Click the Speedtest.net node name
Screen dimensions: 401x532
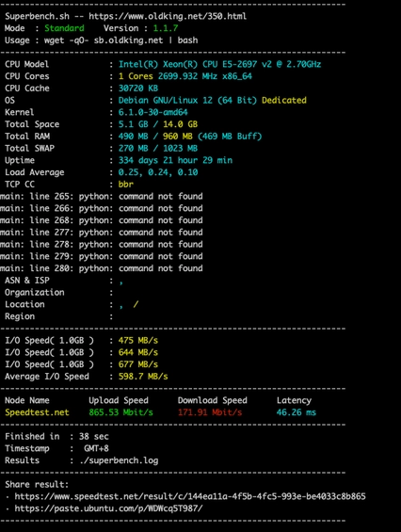pos(37,412)
